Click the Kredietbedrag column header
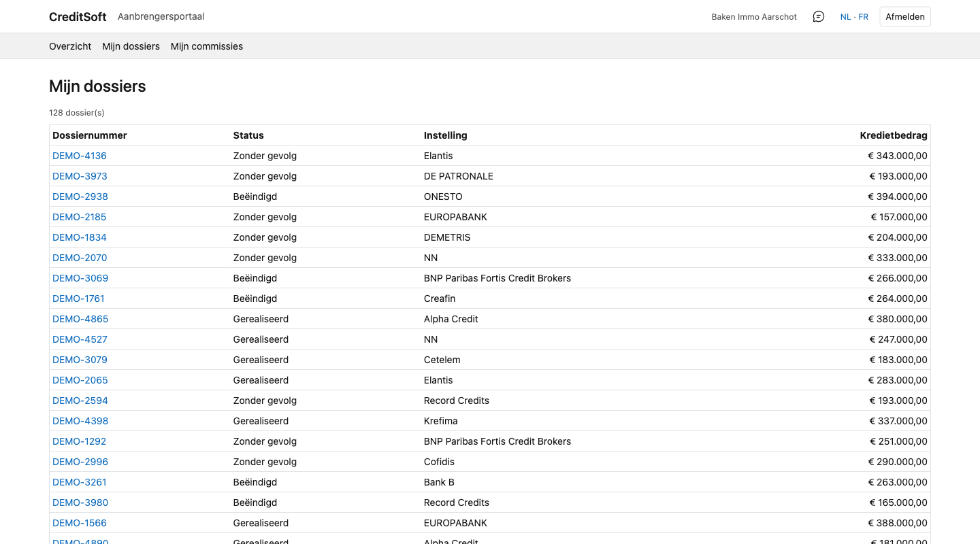Viewport: 980px width, 544px height. coord(894,135)
